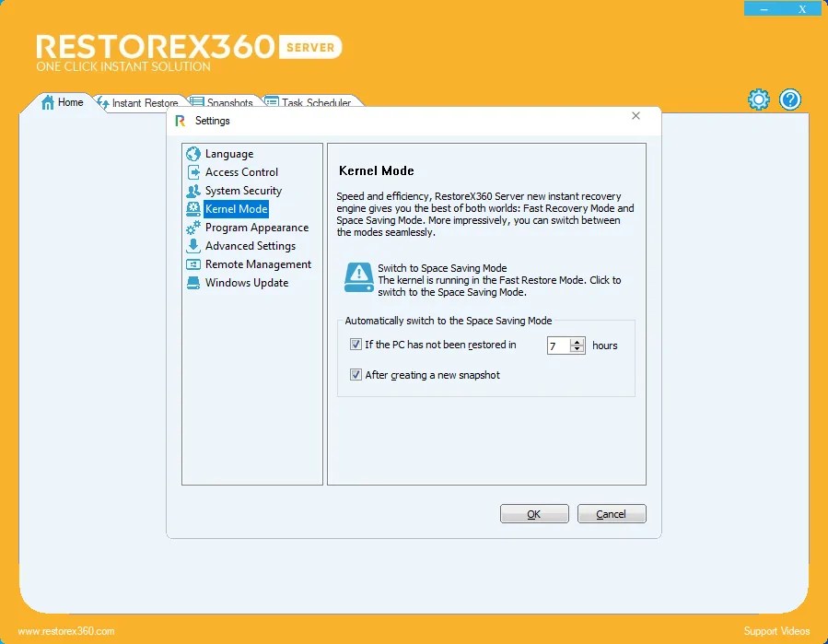Click the Snapshots tab icon

(x=197, y=101)
